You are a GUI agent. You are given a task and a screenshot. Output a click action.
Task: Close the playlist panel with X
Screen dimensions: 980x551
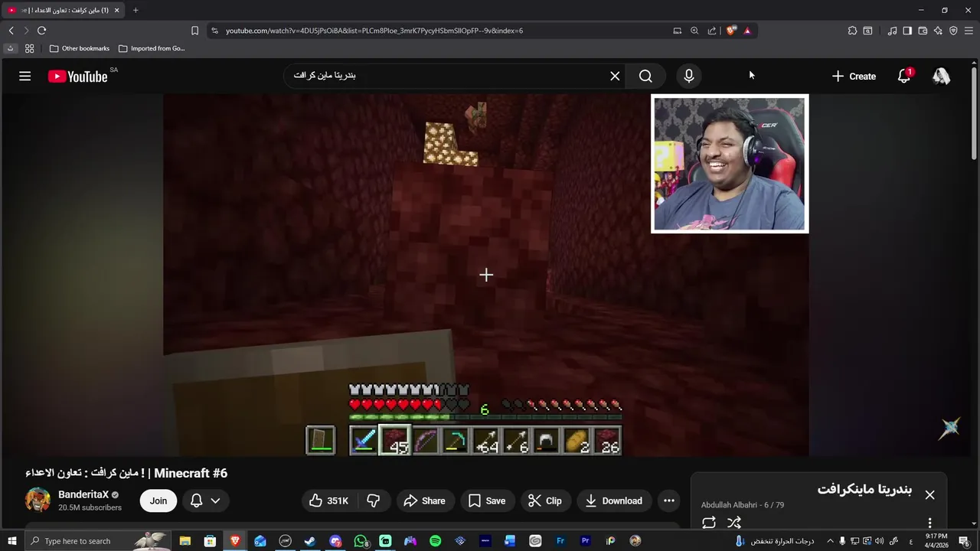click(x=929, y=495)
